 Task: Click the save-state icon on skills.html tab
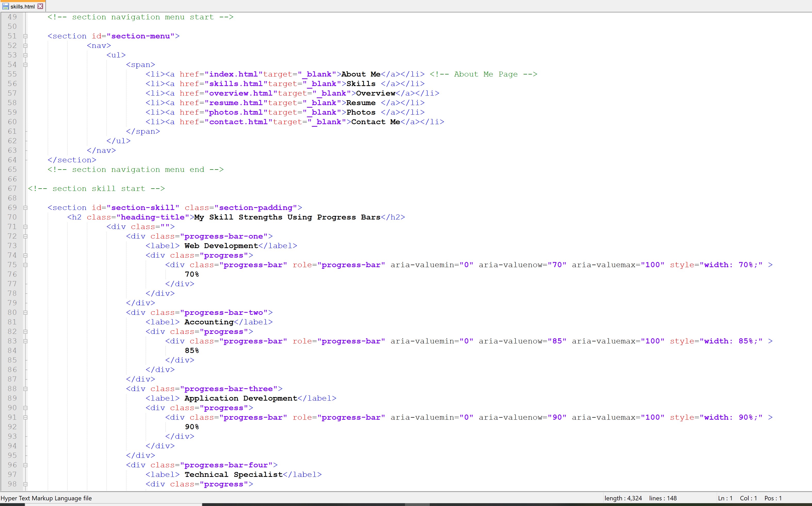tap(5, 6)
